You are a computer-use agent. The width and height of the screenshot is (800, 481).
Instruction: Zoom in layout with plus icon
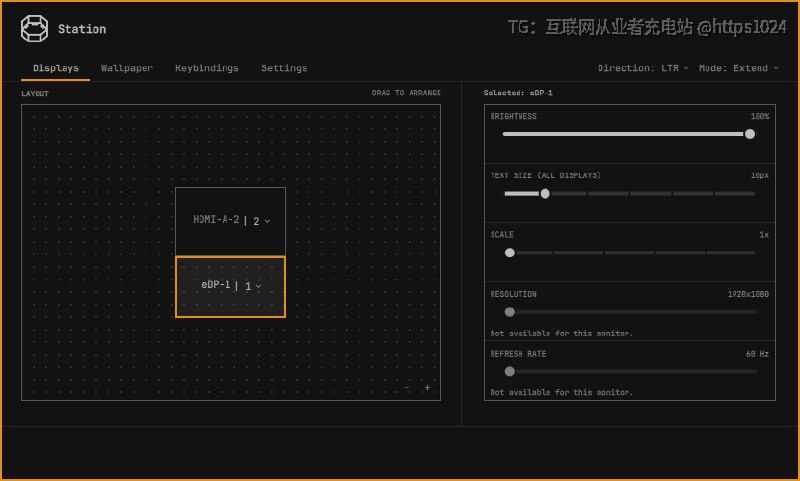click(427, 388)
